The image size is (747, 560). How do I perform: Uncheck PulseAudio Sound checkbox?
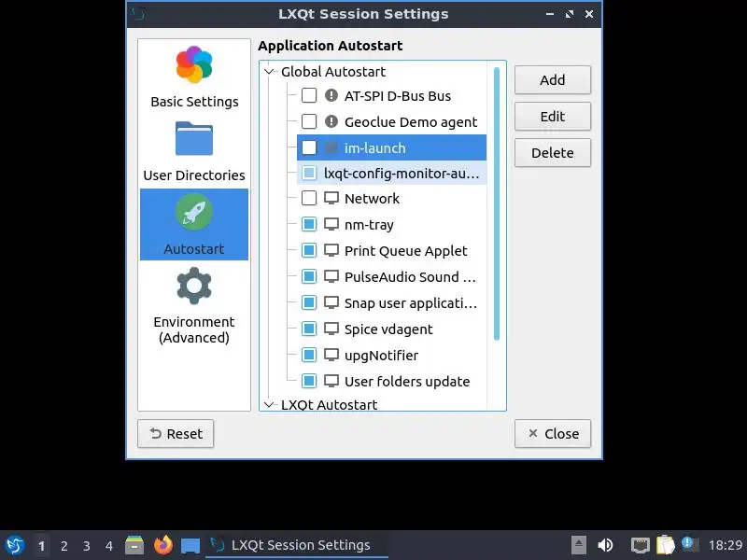coord(309,276)
